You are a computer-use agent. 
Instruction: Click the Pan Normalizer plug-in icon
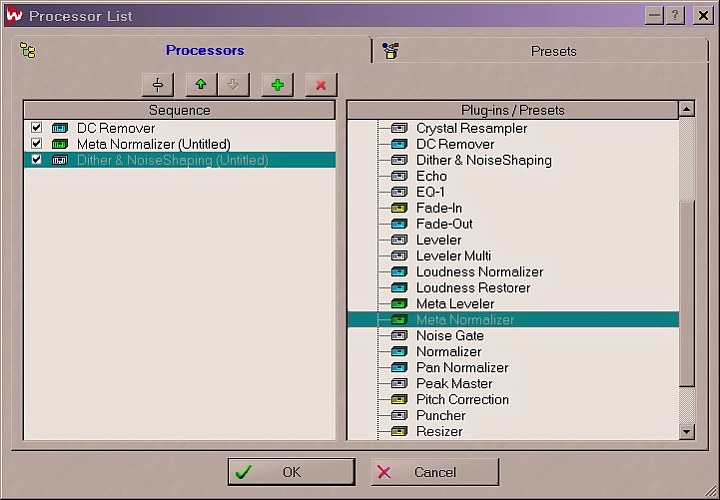399,367
